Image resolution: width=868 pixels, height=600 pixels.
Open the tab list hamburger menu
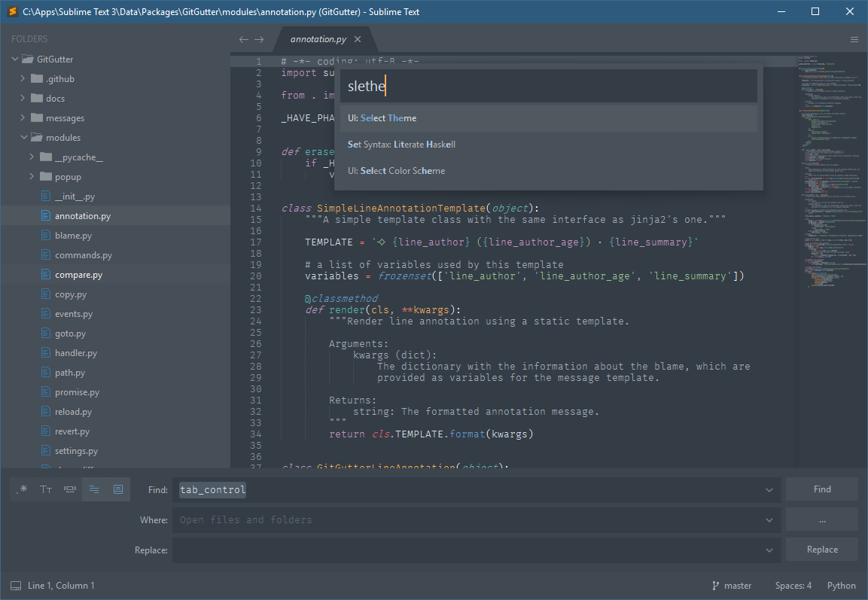(854, 39)
